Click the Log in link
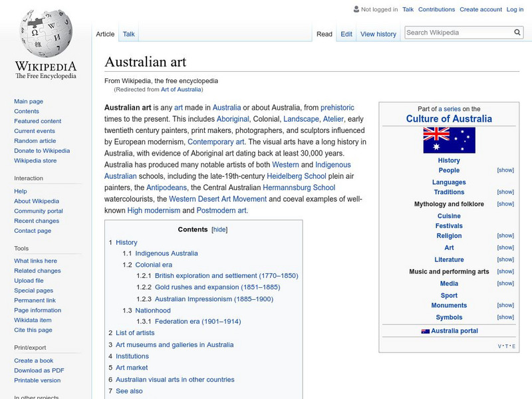The width and height of the screenshot is (532, 399). pos(515,9)
